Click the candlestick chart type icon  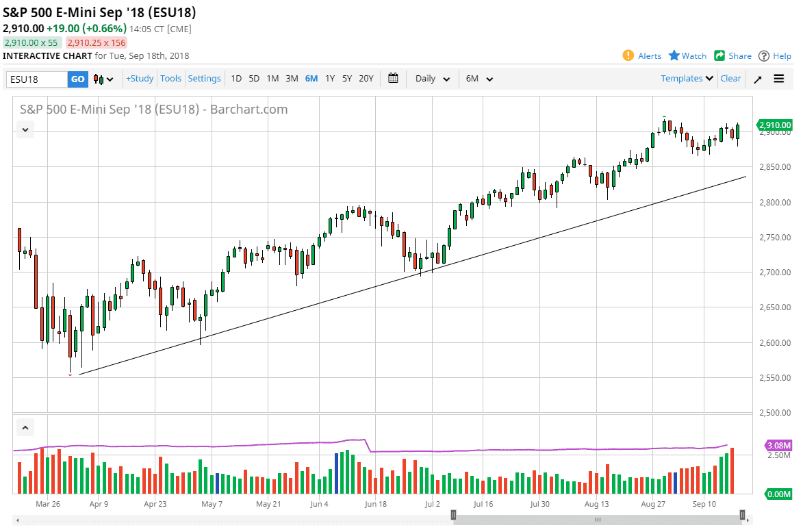[x=98, y=79]
